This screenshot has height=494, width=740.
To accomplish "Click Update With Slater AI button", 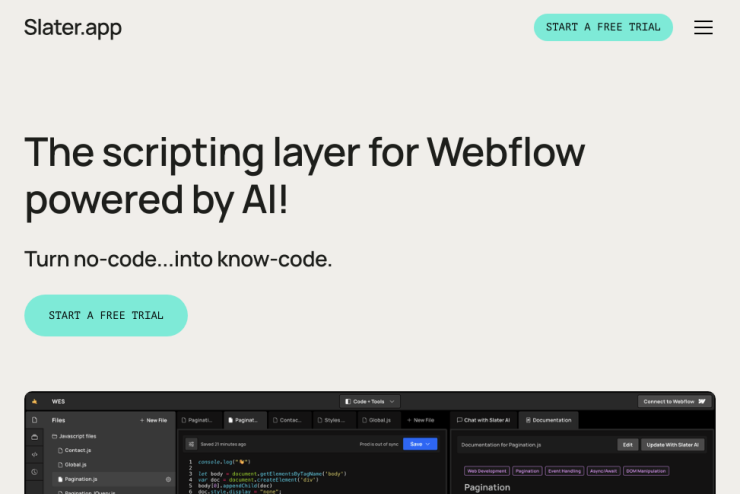I will point(673,444).
